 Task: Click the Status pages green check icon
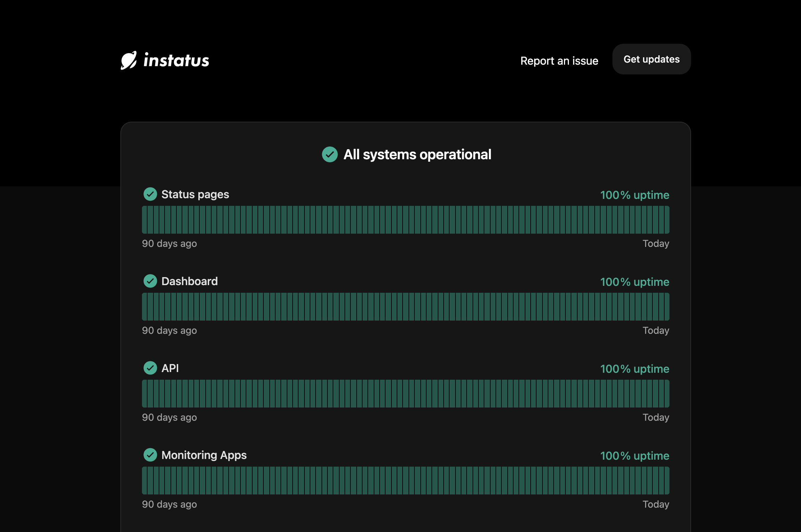(150, 194)
